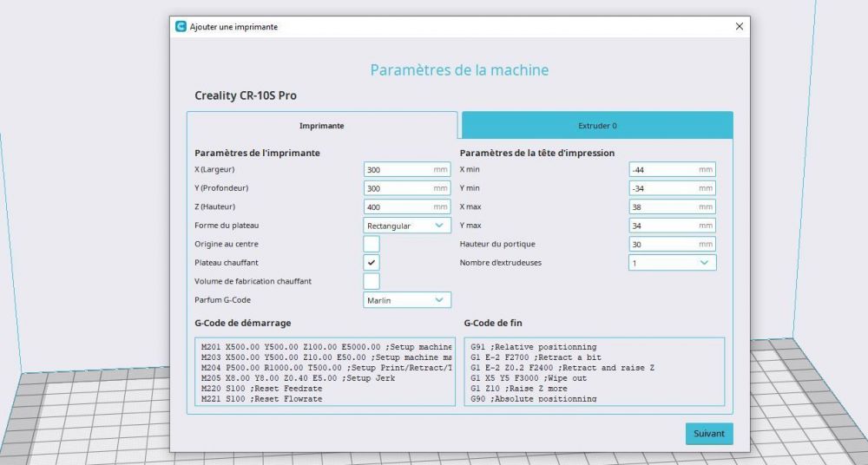868x465 pixels.
Task: Open the Forme du plateau dropdown
Action: 407,226
